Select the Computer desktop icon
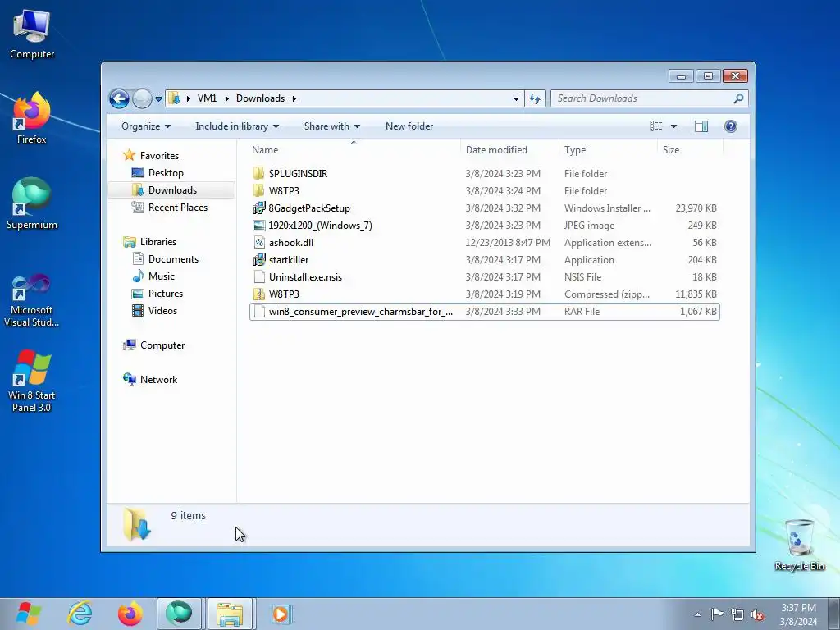840x630 pixels. (32, 34)
